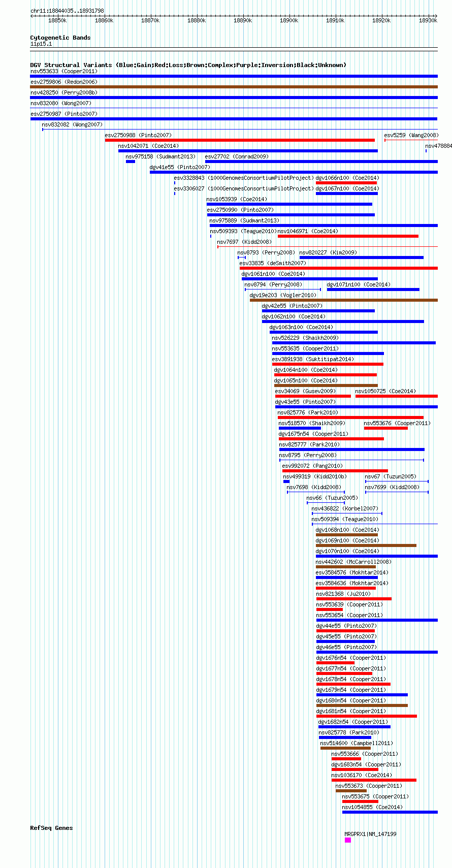Select nsv66 (Tuzun2005) label
The image size is (452, 868).
click(332, 498)
